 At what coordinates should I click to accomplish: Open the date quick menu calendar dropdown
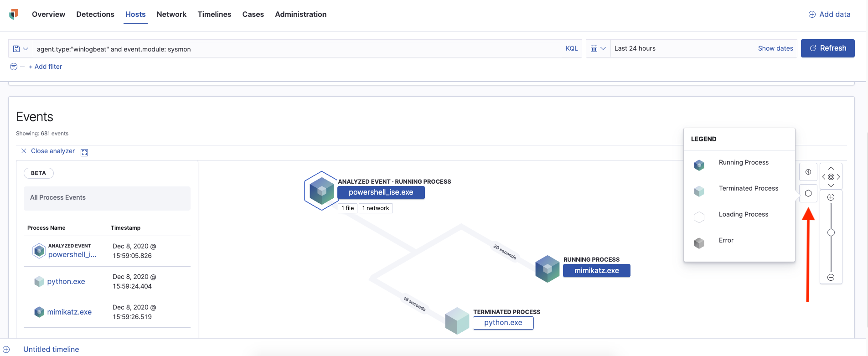tap(598, 48)
